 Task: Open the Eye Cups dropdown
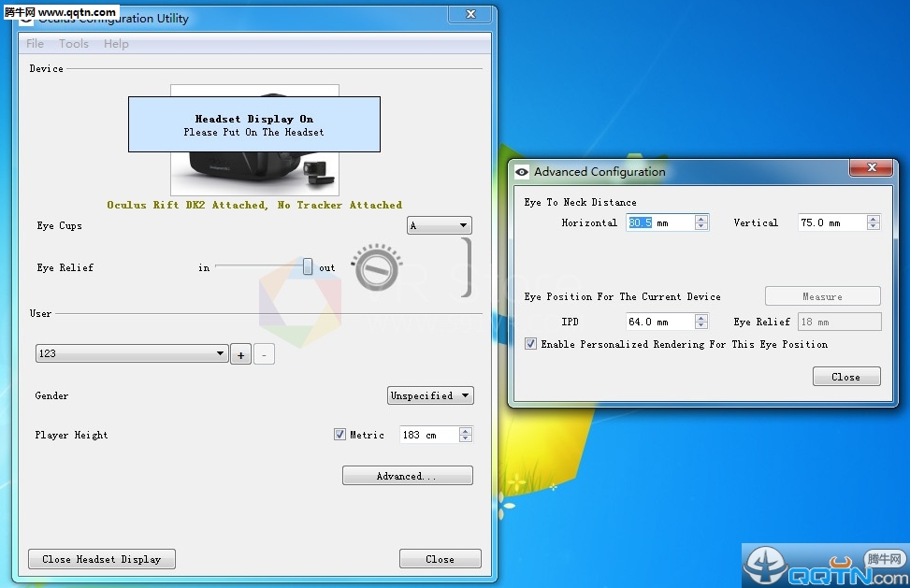tap(440, 225)
